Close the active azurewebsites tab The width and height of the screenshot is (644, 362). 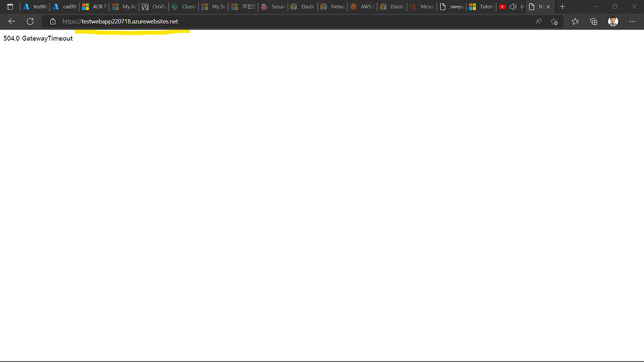(x=548, y=7)
